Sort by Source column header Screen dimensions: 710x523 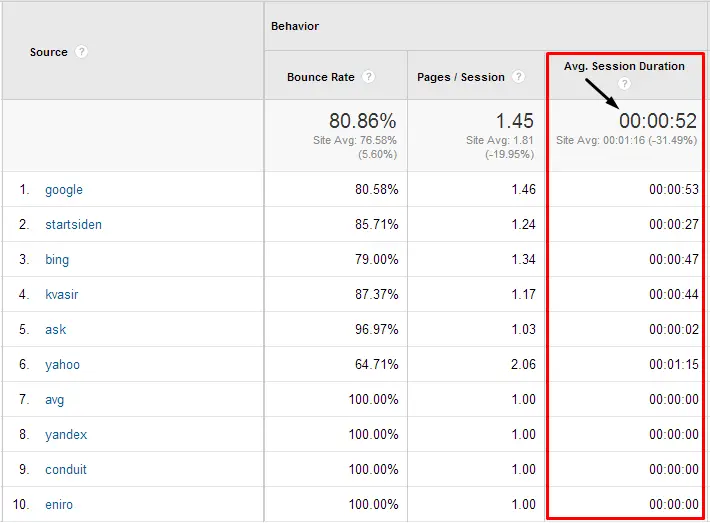tap(48, 52)
